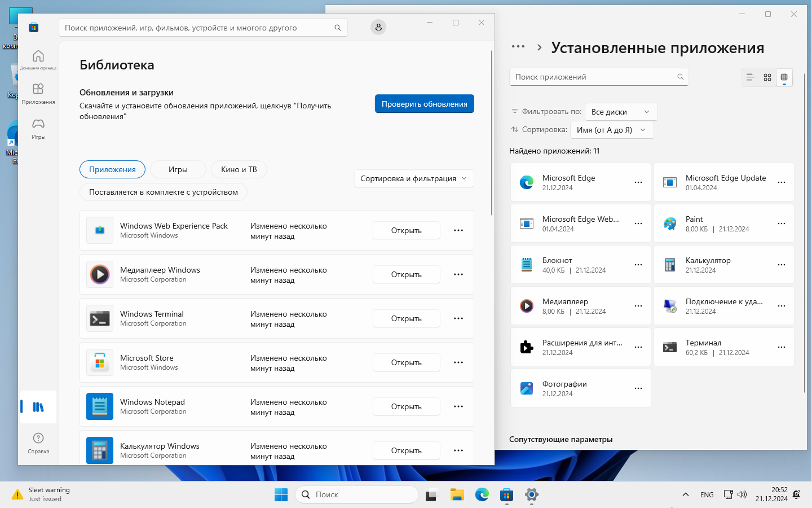This screenshot has width=812, height=508.
Task: Open more options for Windows Web Experience Pack
Action: 458,230
